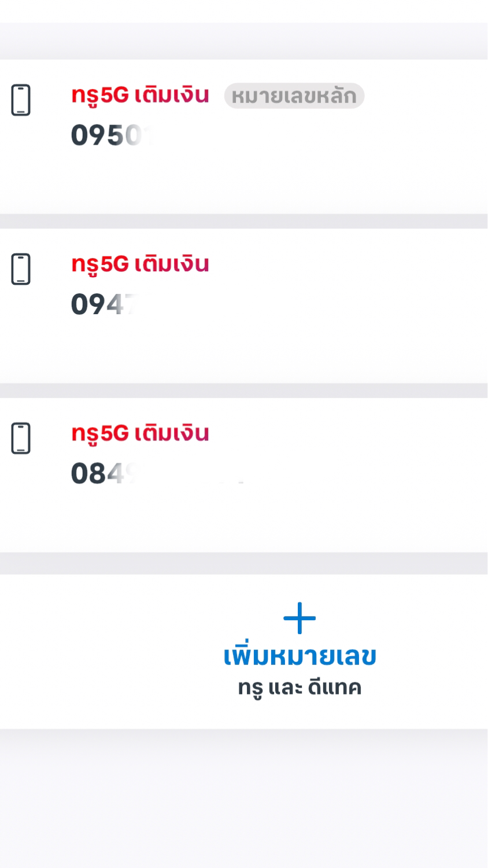The height and width of the screenshot is (868, 488).
Task: Select the phone number starting with 084
Action: (x=104, y=473)
